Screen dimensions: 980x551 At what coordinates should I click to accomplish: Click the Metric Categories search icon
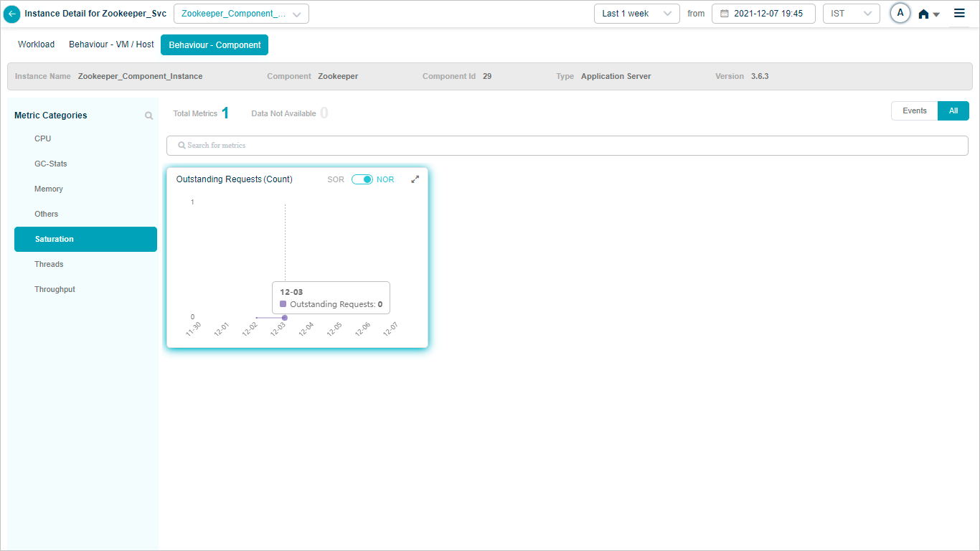(x=149, y=116)
